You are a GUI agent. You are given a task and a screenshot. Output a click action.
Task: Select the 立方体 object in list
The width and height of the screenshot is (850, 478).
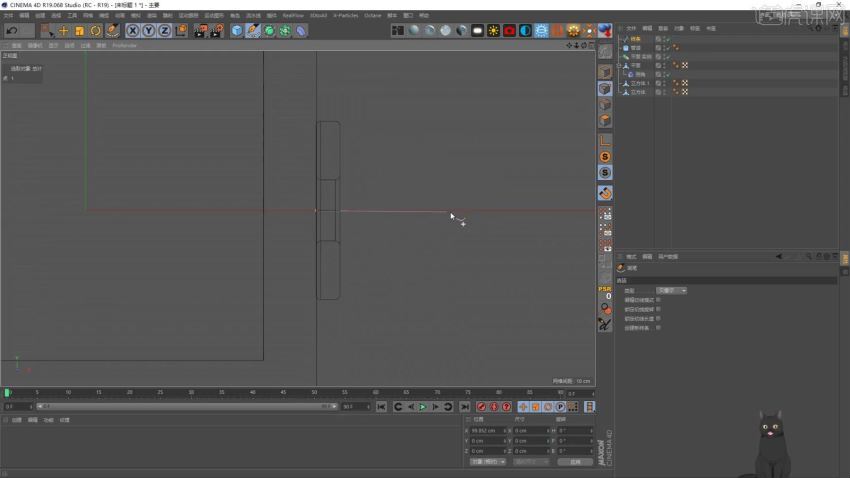638,92
